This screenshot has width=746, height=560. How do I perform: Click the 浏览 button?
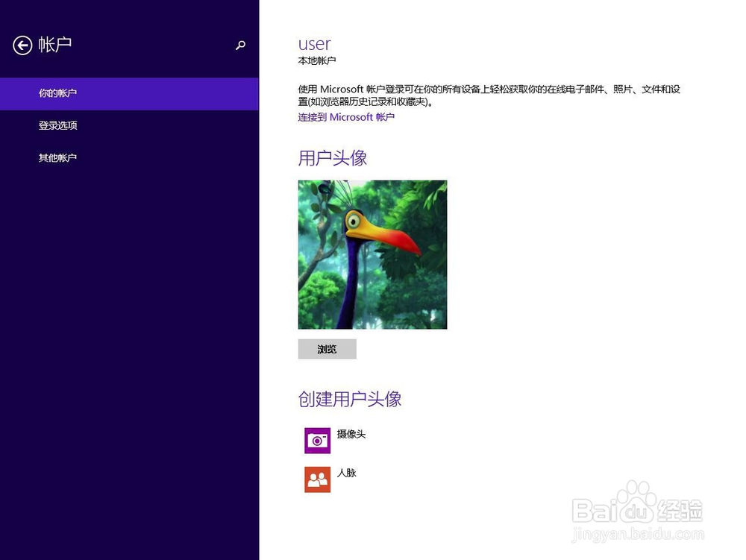327,349
